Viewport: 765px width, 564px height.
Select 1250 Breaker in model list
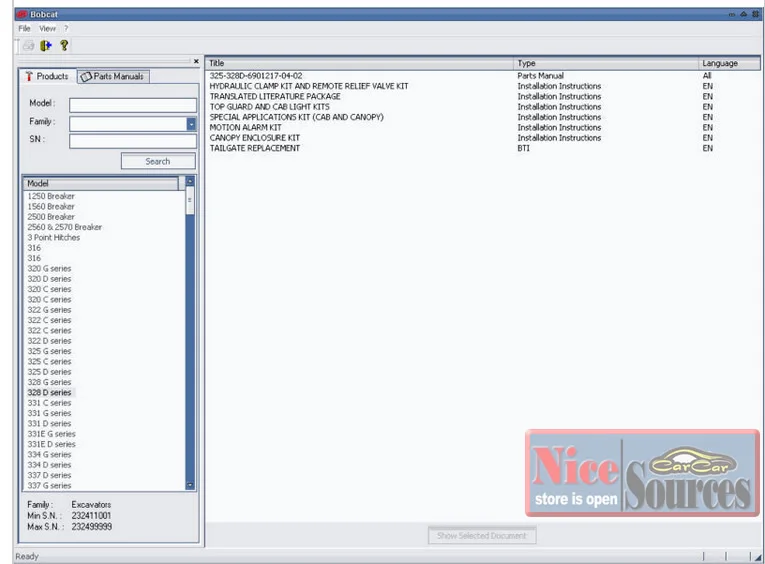(x=51, y=196)
